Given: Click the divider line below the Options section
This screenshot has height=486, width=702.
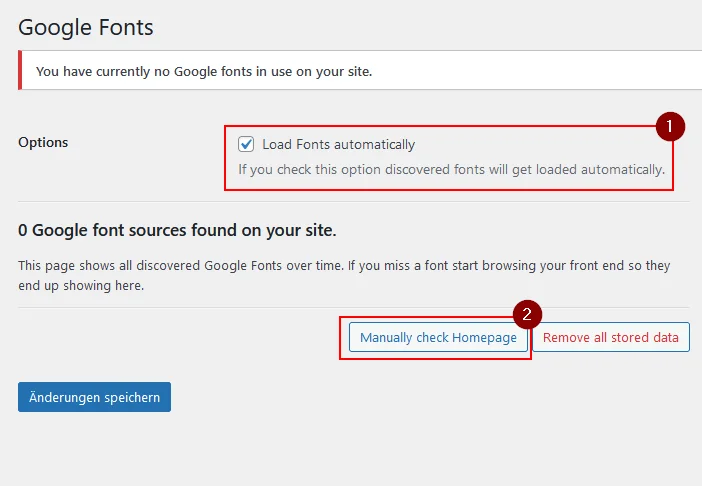Looking at the screenshot, I should 354,201.
